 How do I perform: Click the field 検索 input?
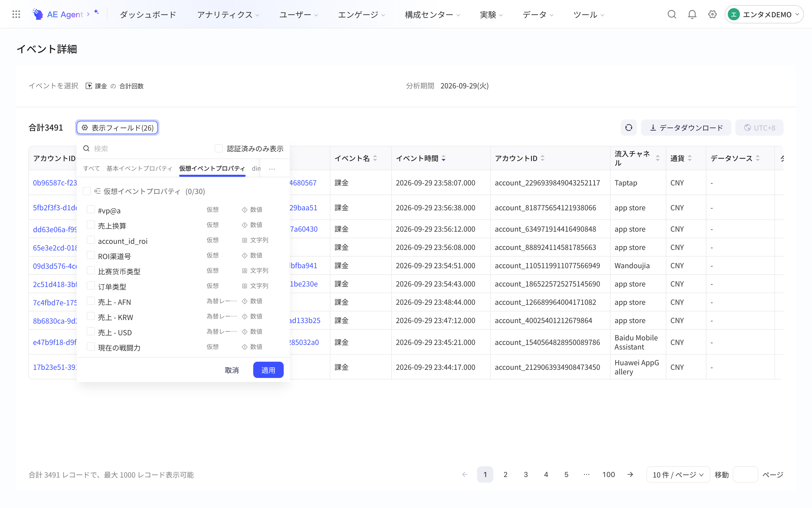tap(148, 149)
